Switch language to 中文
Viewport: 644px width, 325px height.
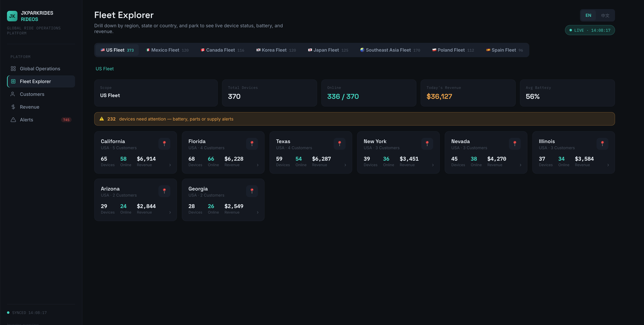(605, 16)
